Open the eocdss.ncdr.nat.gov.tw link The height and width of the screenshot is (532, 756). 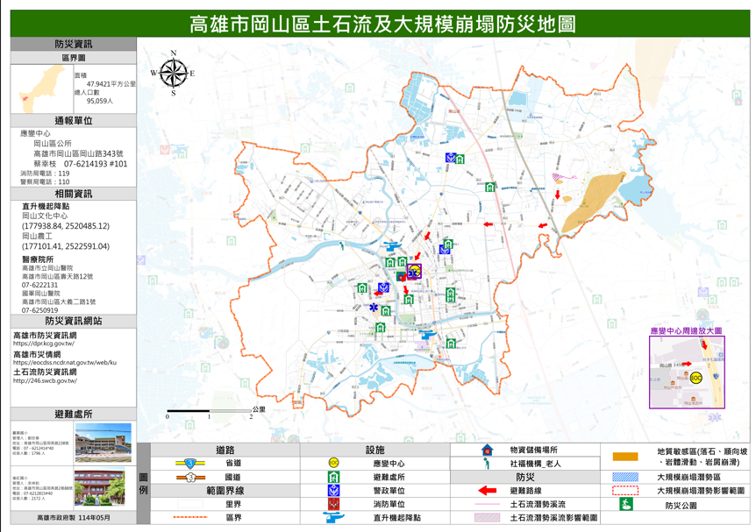(64, 362)
